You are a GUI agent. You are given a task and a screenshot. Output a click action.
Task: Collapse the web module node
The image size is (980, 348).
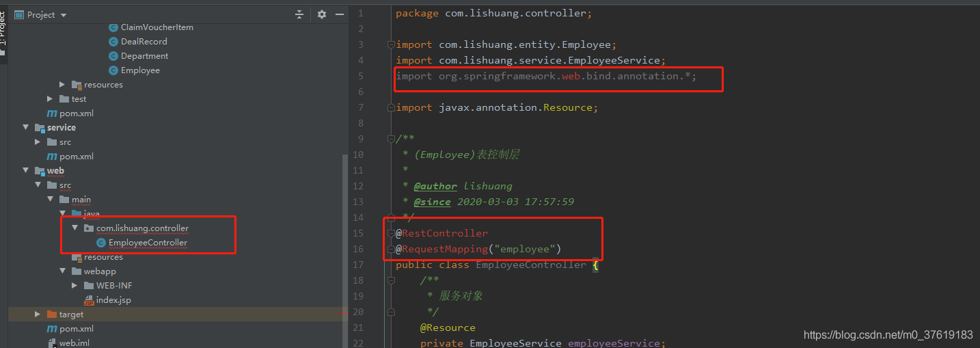pyautogui.click(x=25, y=171)
